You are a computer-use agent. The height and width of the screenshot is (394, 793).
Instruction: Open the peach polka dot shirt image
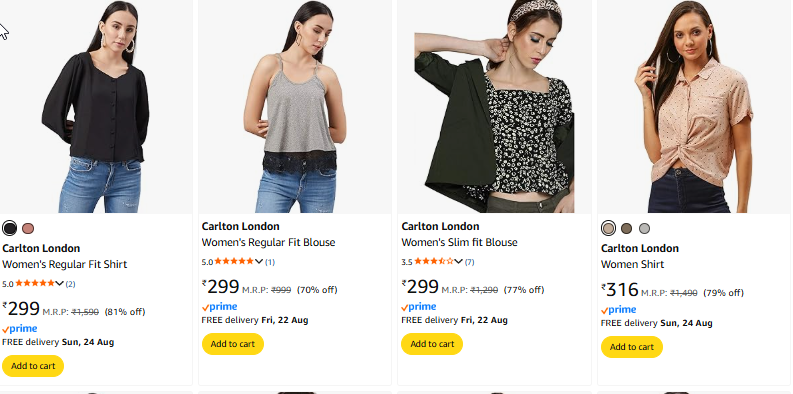click(693, 106)
